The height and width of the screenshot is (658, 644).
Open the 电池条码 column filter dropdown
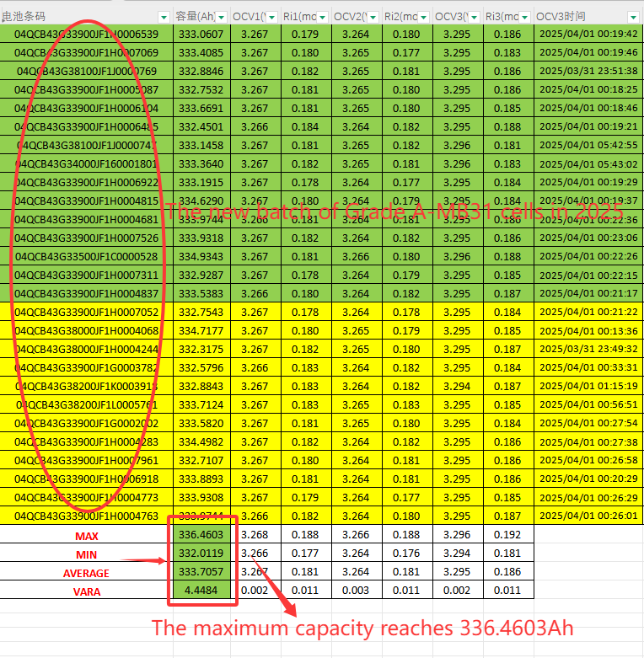164,16
